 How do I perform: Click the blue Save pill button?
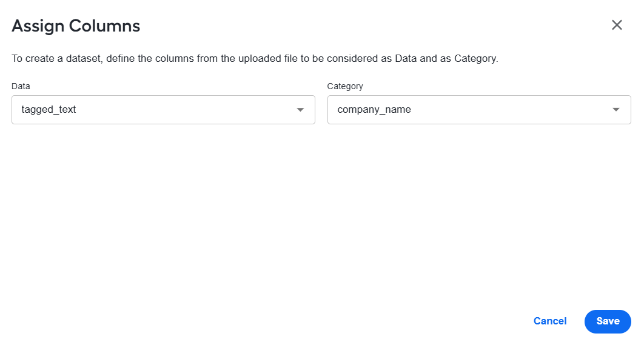point(608,321)
